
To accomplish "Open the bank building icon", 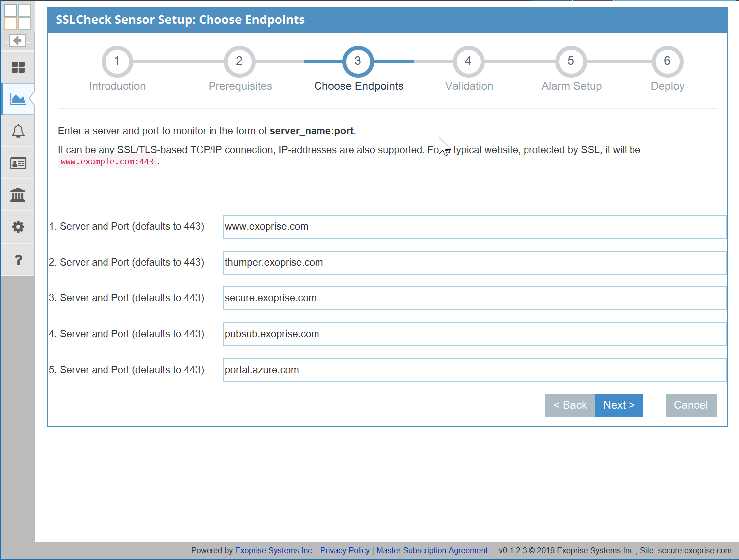I will (18, 195).
